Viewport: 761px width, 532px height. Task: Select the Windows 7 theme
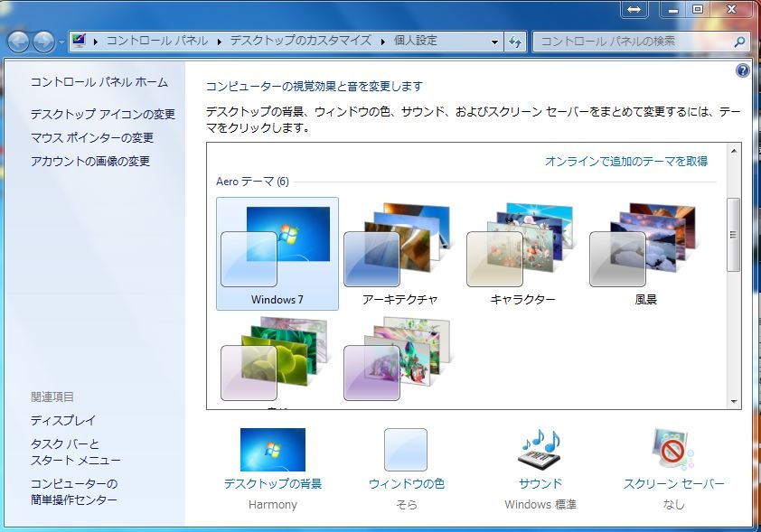point(277,254)
